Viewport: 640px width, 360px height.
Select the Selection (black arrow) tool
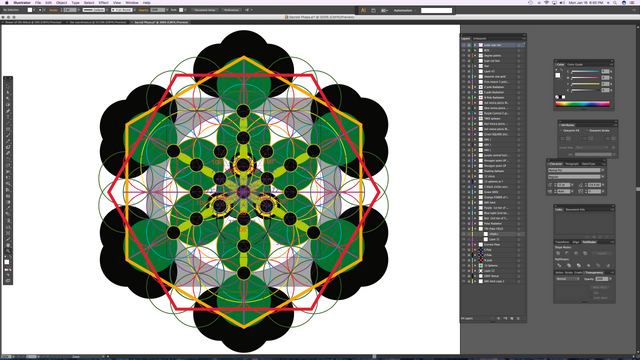tap(8, 86)
